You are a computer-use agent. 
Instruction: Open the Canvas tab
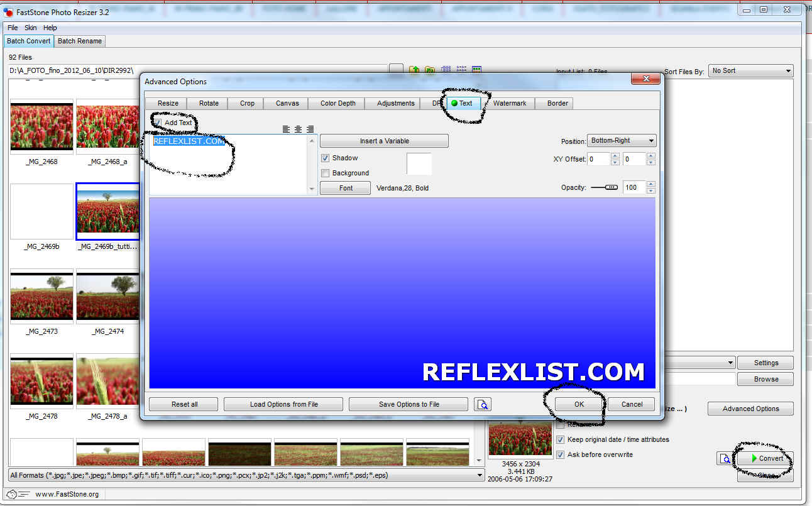pyautogui.click(x=287, y=103)
